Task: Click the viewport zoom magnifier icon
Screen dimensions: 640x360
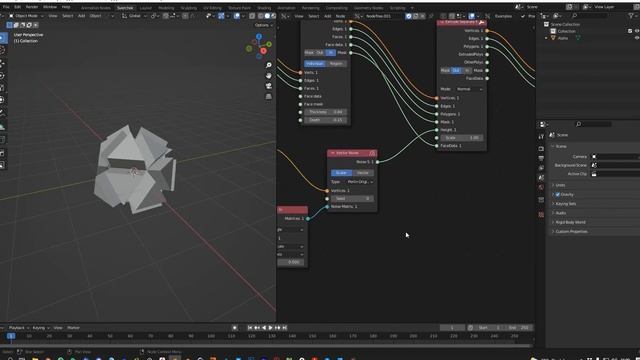Action: [x=269, y=65]
